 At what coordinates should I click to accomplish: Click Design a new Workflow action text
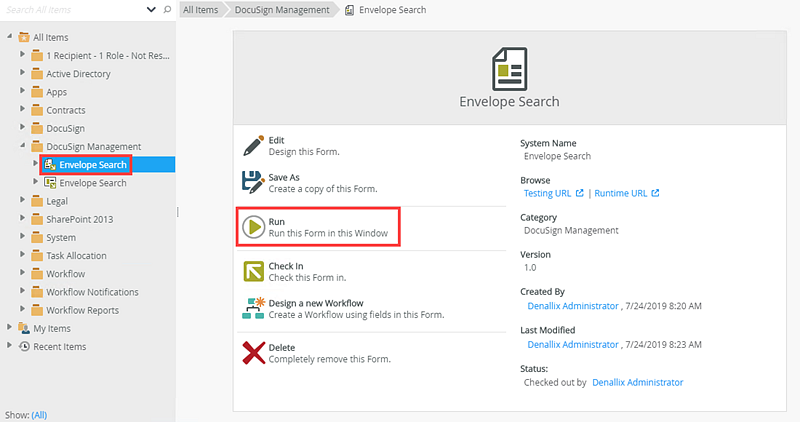coord(356,309)
